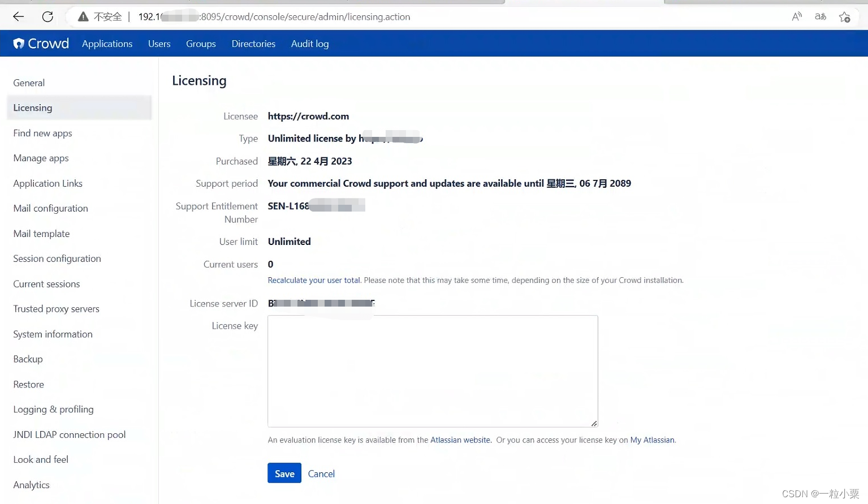
Task: Open System information
Action: (x=53, y=334)
